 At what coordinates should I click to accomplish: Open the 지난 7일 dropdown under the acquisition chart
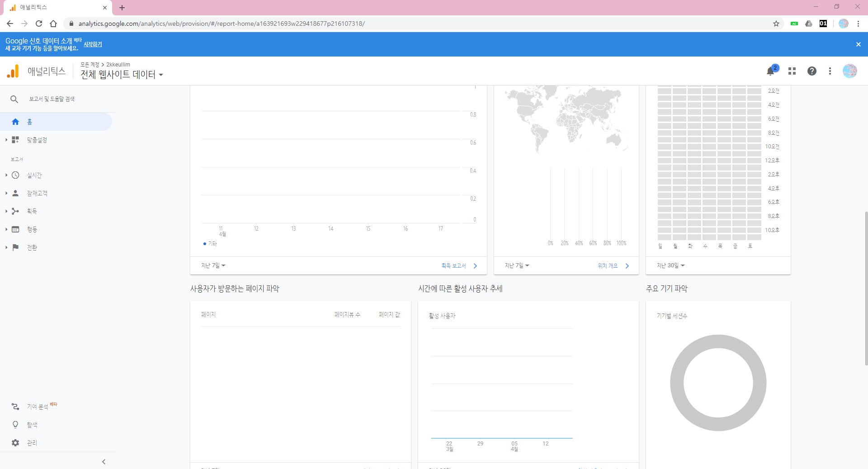[x=213, y=265]
